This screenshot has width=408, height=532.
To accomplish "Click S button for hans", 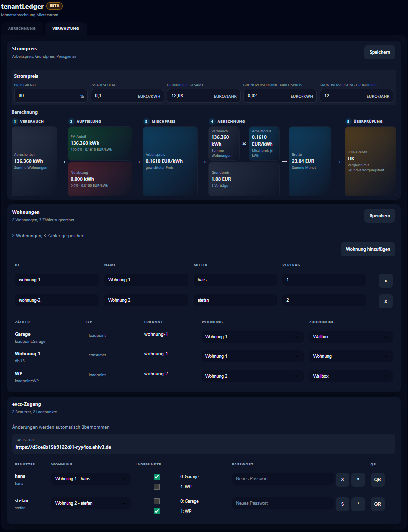I will pyautogui.click(x=342, y=480).
